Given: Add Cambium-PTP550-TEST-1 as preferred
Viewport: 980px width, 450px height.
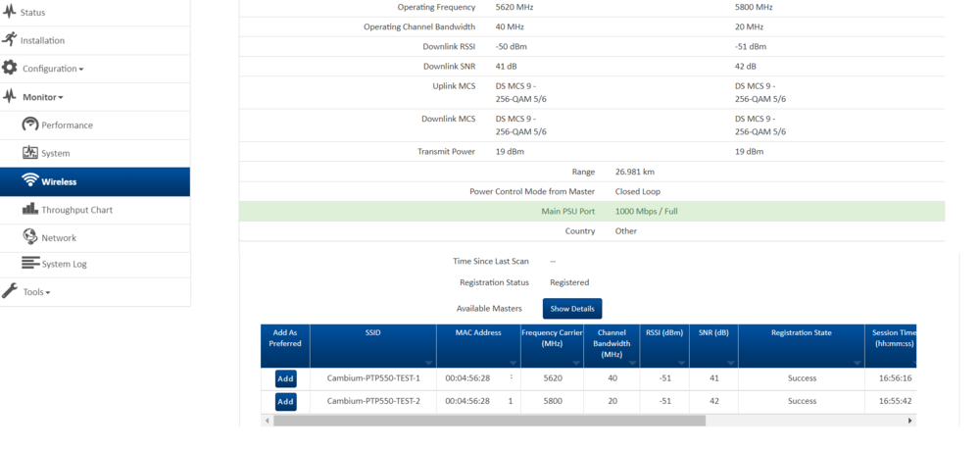Looking at the screenshot, I should (285, 378).
